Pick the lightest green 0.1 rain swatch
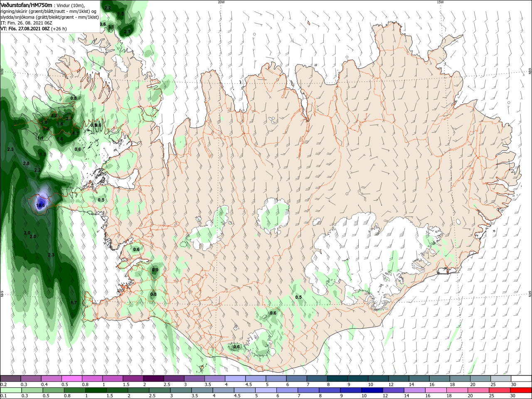 click(10, 390)
